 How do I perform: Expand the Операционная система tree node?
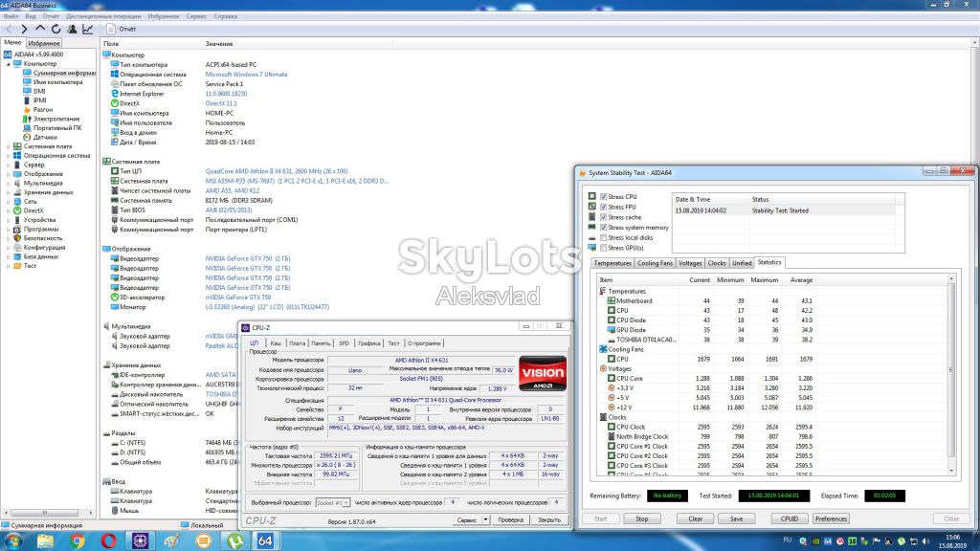pos(8,156)
